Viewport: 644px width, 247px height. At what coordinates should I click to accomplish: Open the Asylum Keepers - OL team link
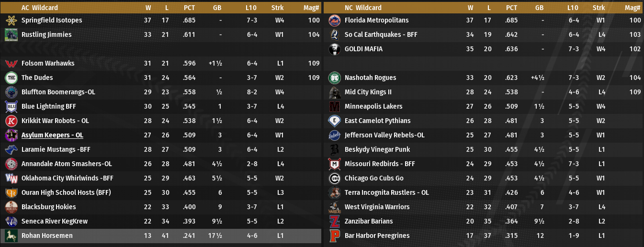52,135
